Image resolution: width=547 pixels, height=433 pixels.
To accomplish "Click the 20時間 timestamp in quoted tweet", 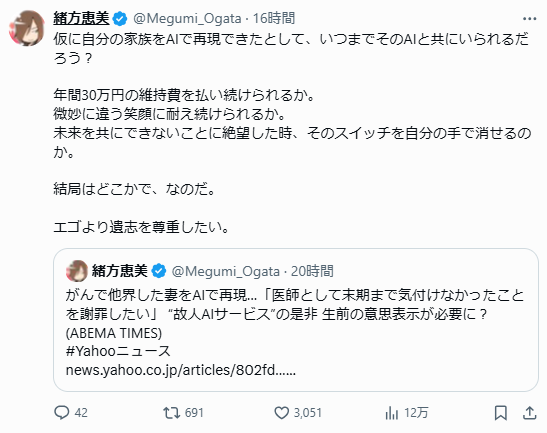I will [x=312, y=271].
